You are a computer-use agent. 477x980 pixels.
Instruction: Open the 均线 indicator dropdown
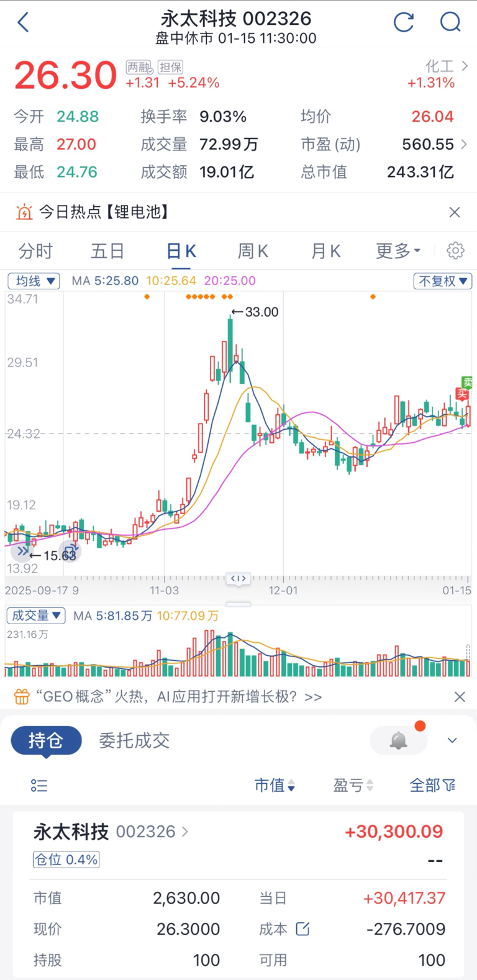coord(34,281)
